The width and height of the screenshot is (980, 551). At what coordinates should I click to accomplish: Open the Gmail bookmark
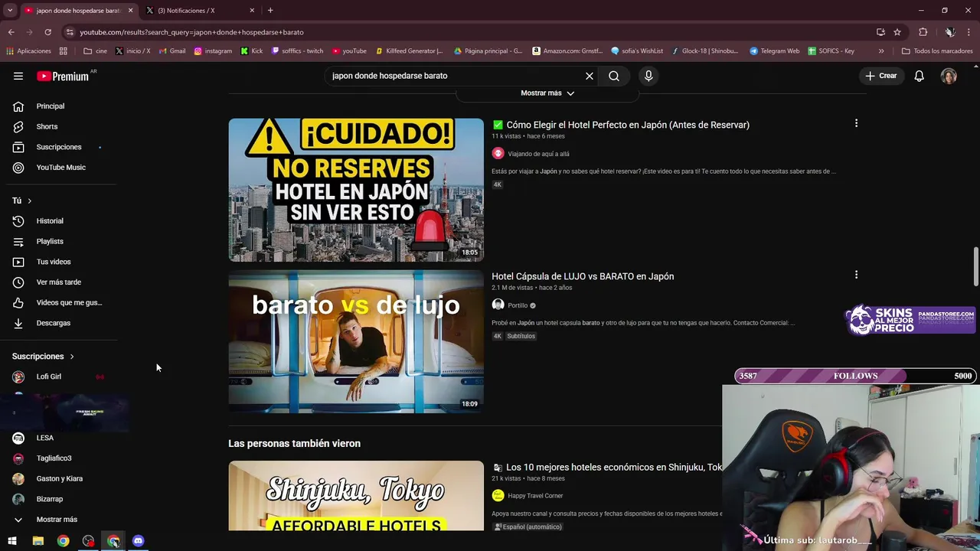(x=171, y=51)
